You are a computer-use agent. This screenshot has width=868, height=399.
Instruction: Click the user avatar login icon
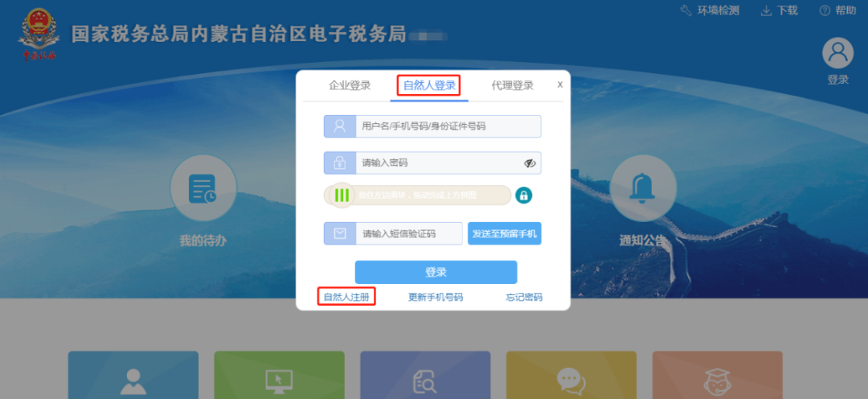click(x=837, y=53)
